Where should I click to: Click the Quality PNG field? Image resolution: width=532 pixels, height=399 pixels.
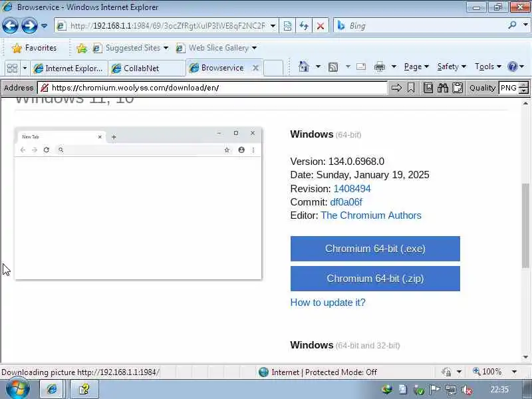pyautogui.click(x=509, y=88)
